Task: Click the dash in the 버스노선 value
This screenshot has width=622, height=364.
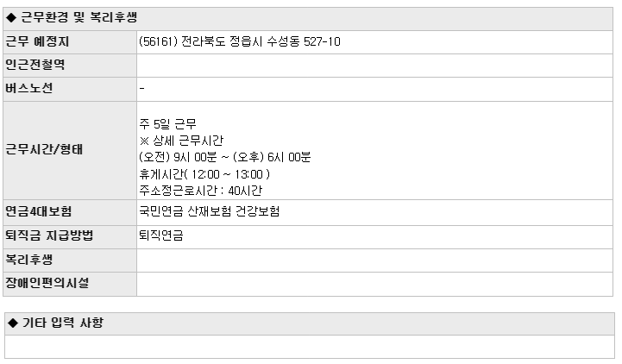Action: coord(142,89)
